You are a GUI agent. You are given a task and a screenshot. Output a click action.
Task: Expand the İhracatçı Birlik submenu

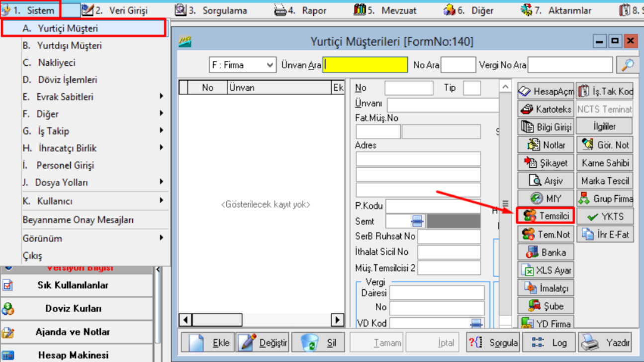pyautogui.click(x=92, y=148)
